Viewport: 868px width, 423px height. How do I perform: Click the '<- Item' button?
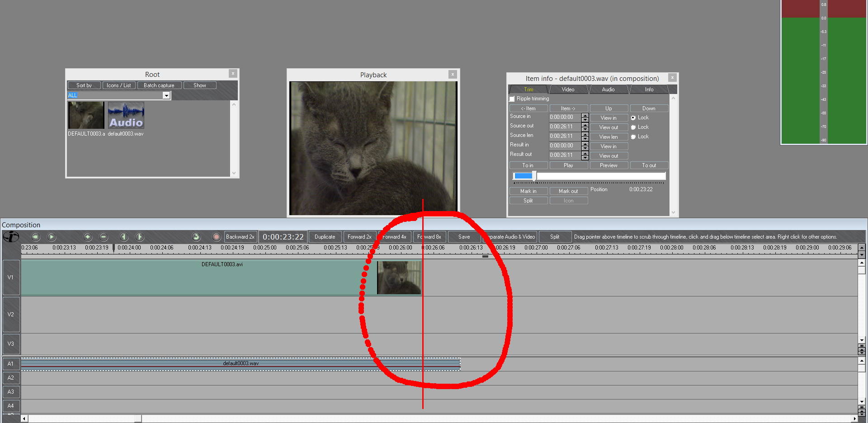click(528, 108)
